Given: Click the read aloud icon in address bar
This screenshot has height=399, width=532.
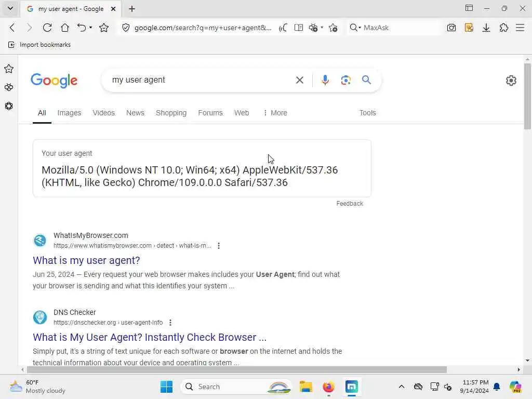Looking at the screenshot, I should [283, 28].
